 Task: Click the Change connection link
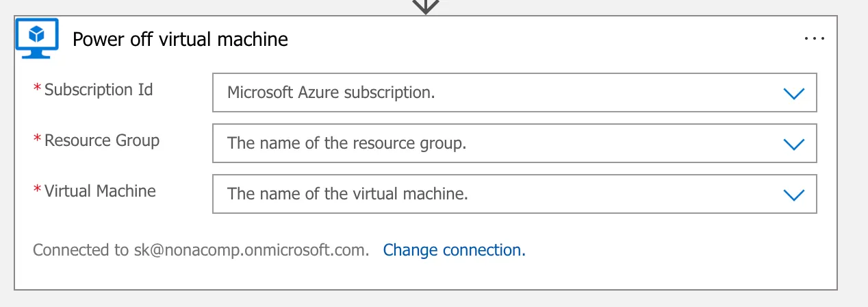point(454,250)
